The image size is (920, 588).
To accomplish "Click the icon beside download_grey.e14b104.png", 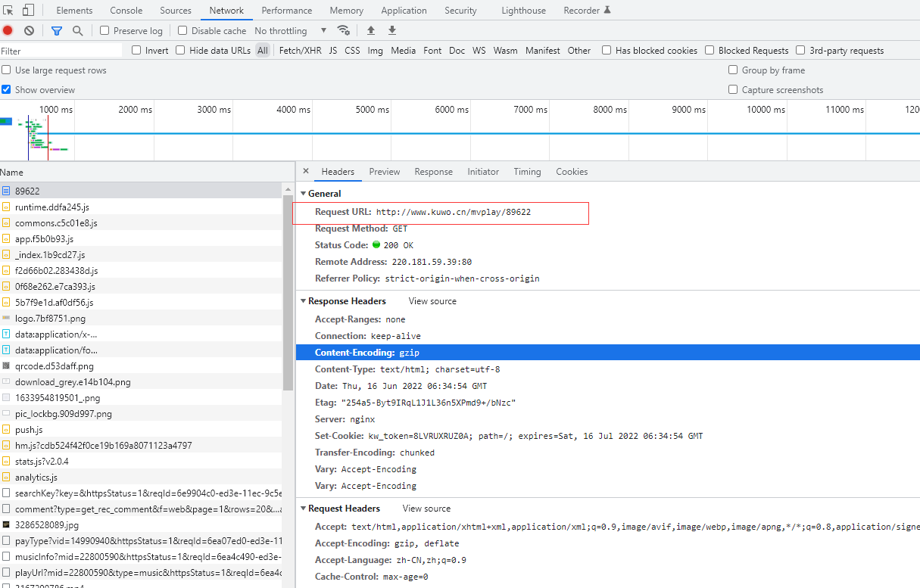I will coord(6,381).
